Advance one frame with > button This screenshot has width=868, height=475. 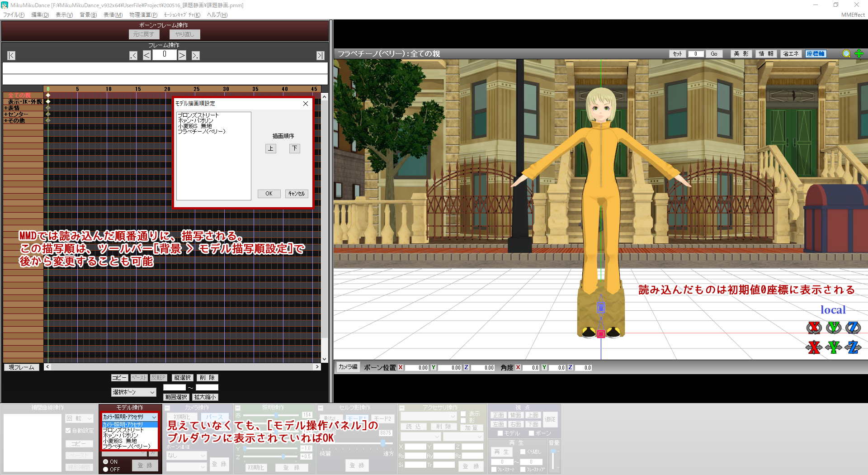coord(182,56)
